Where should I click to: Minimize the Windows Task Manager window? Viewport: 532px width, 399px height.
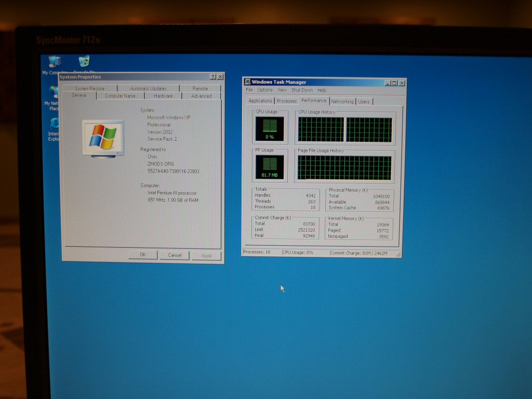click(388, 83)
